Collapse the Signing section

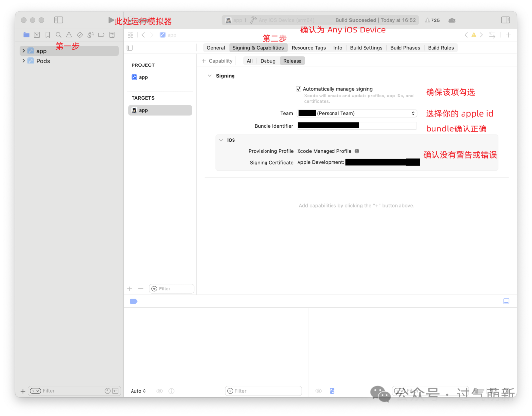pos(210,76)
